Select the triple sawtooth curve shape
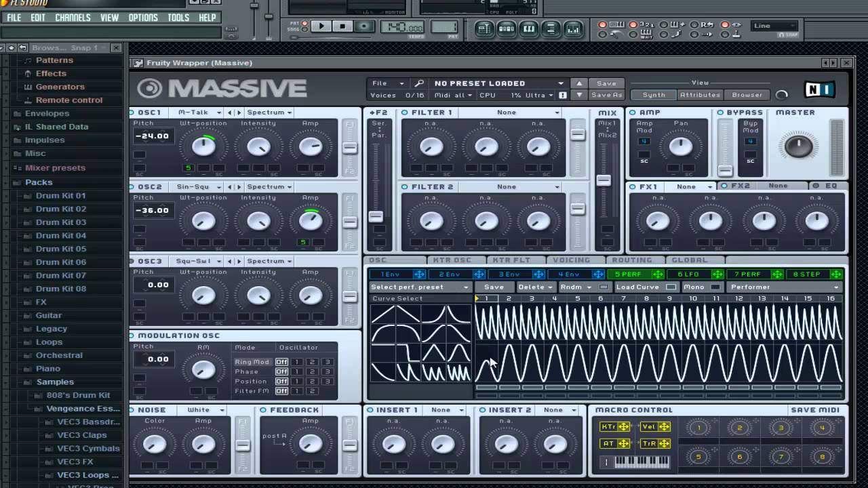 coord(434,372)
